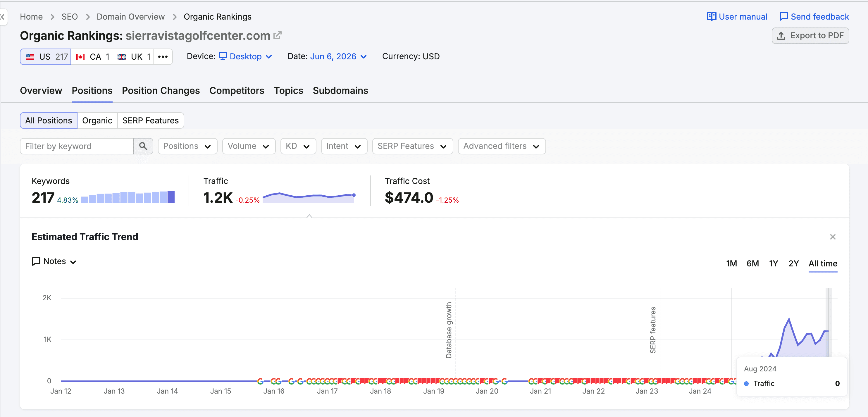Navigate to SEO in the breadcrumb
The image size is (868, 417).
click(70, 17)
